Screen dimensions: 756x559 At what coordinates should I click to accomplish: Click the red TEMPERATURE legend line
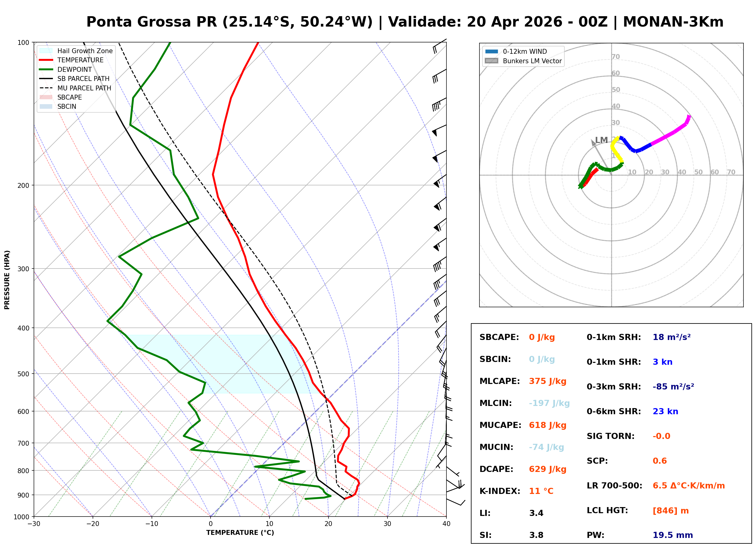46,60
